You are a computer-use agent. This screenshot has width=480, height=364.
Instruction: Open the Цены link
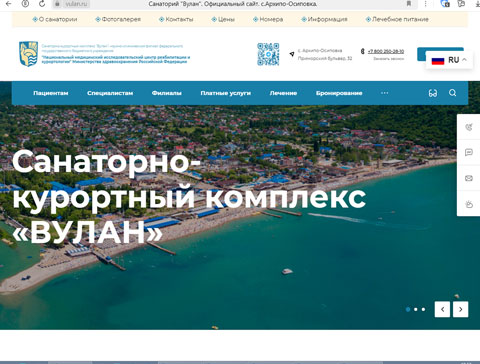[223, 19]
